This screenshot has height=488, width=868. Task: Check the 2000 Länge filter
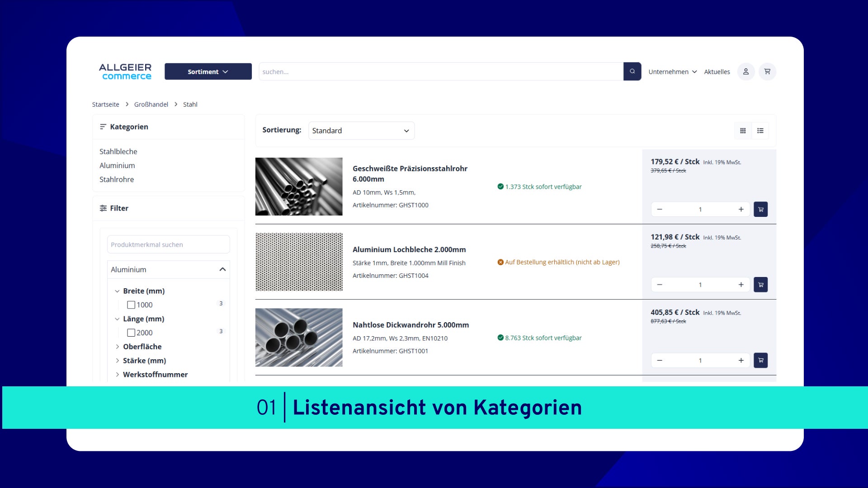point(131,333)
